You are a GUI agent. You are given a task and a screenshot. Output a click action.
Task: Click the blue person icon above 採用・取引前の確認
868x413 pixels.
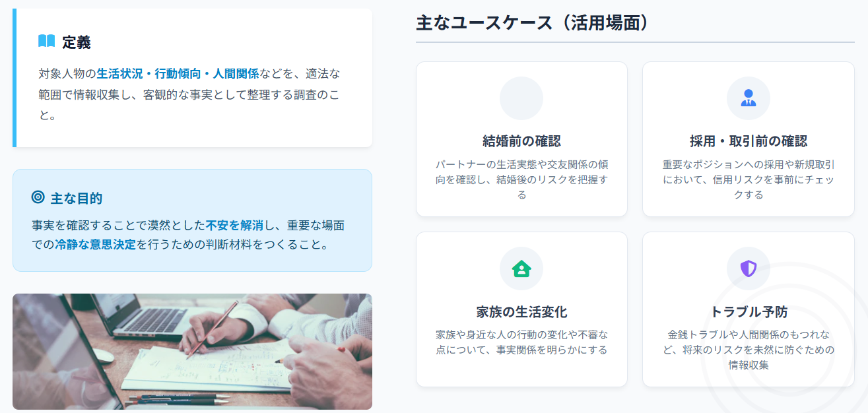coord(748,98)
